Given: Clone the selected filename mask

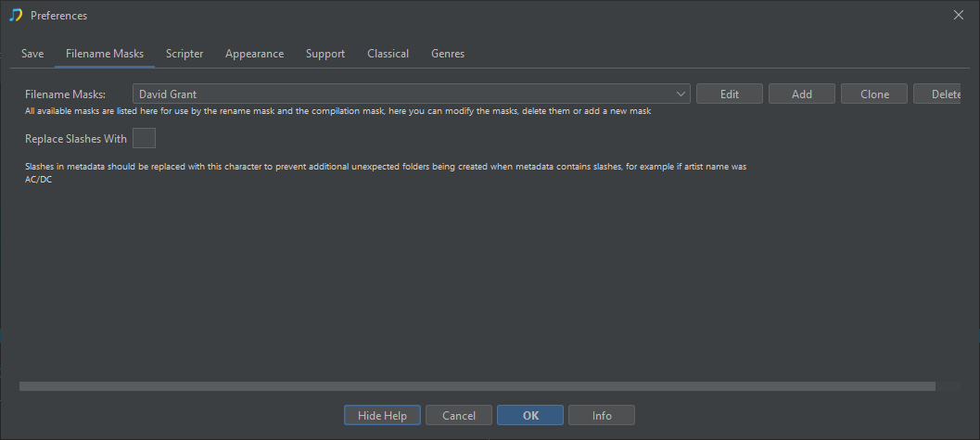Looking at the screenshot, I should (874, 94).
